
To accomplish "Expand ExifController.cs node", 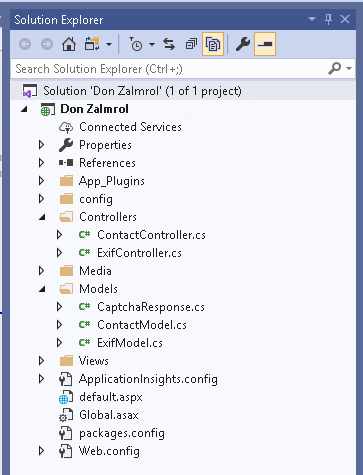I will click(60, 253).
